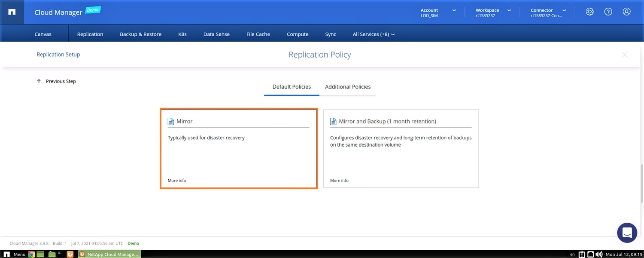This screenshot has height=258, width=644.
Task: Click More info on the Mirror policy
Action: [x=177, y=181]
